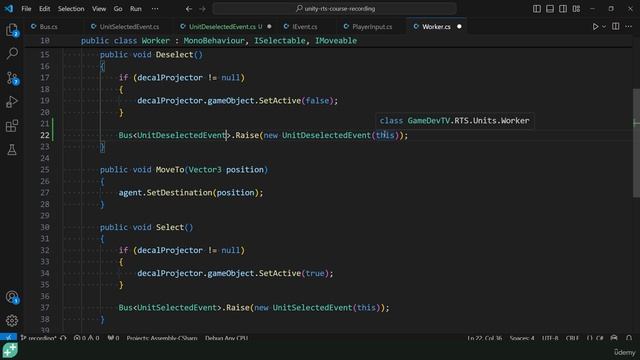Change line endings via CRLF indicator
Viewport: 640px width, 360px height.
[x=572, y=338]
